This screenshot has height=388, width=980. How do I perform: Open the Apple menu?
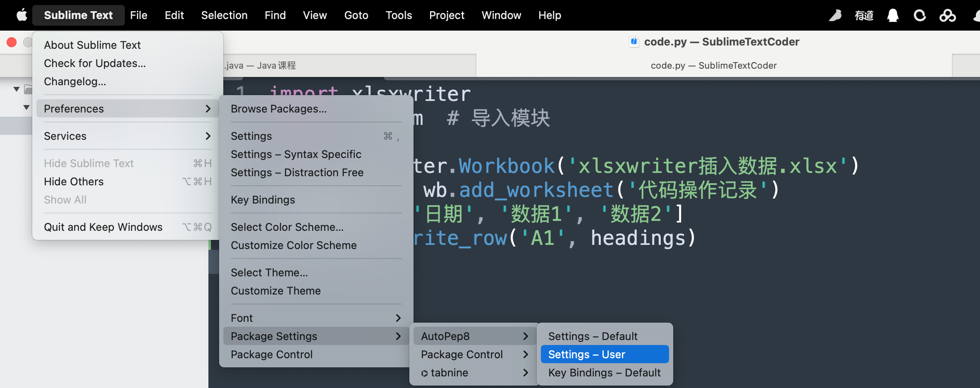[x=22, y=15]
